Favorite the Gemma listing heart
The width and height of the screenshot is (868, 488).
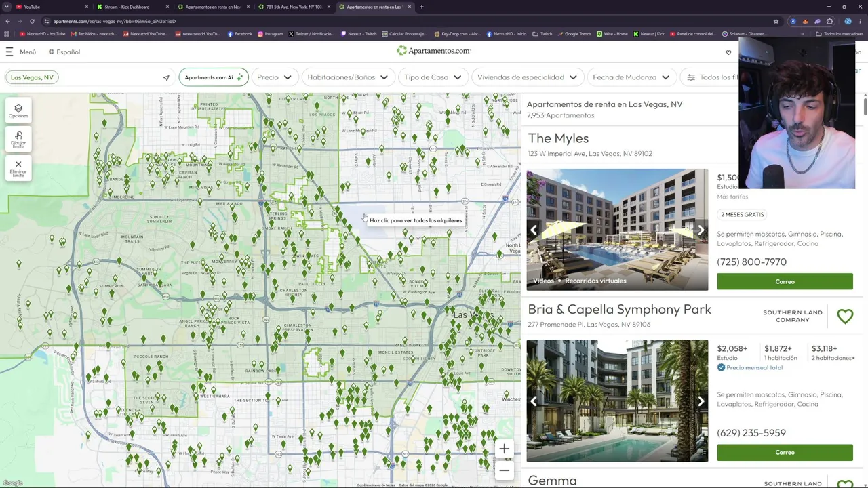click(x=845, y=484)
